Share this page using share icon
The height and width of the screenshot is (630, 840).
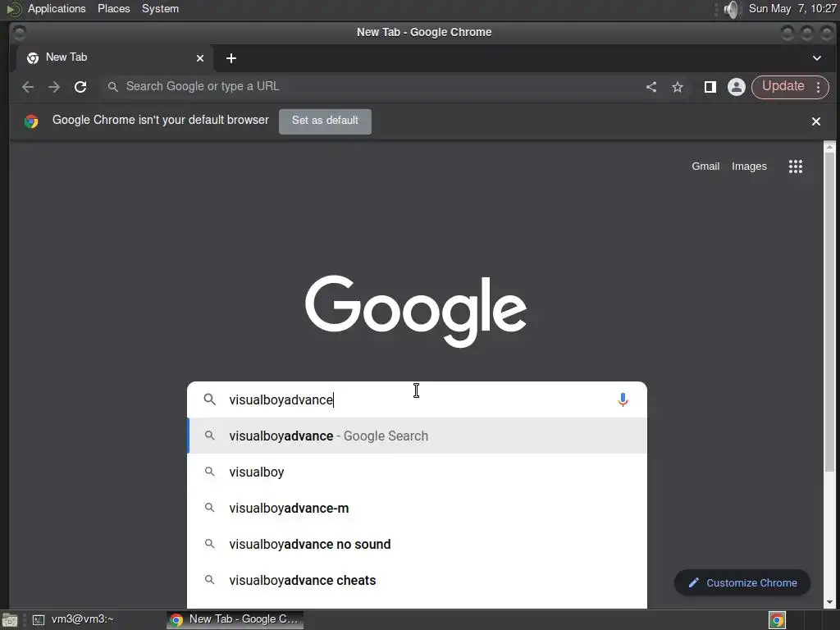click(651, 87)
